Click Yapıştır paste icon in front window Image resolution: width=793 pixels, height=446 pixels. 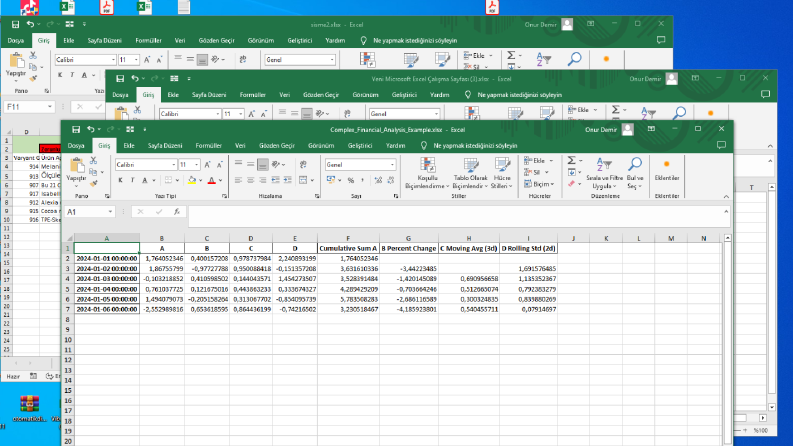77,165
